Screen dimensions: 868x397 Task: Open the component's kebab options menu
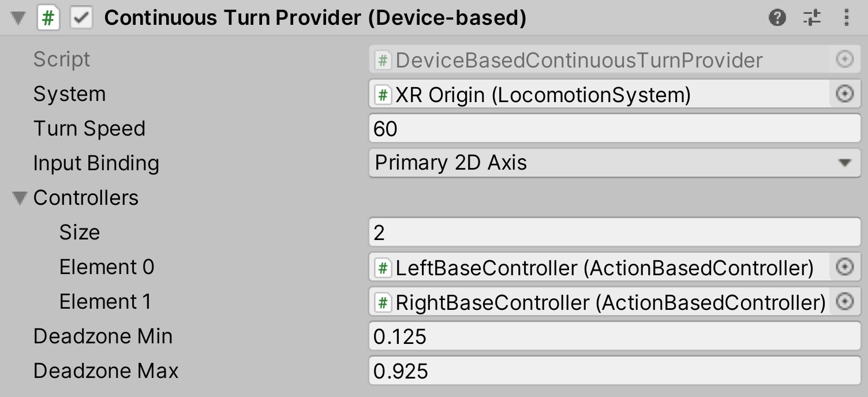845,18
